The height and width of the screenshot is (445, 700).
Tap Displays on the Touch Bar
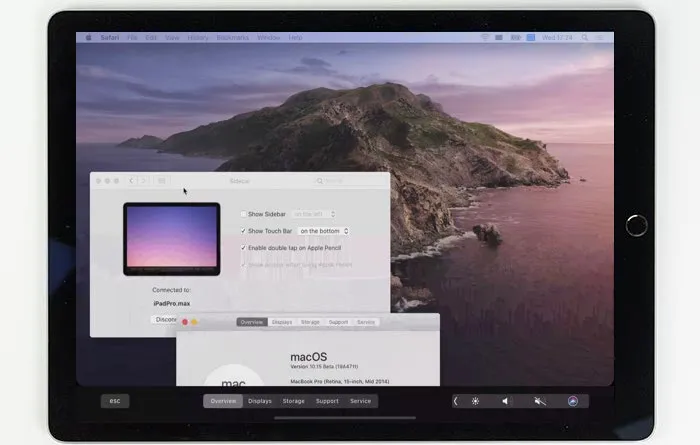point(260,401)
